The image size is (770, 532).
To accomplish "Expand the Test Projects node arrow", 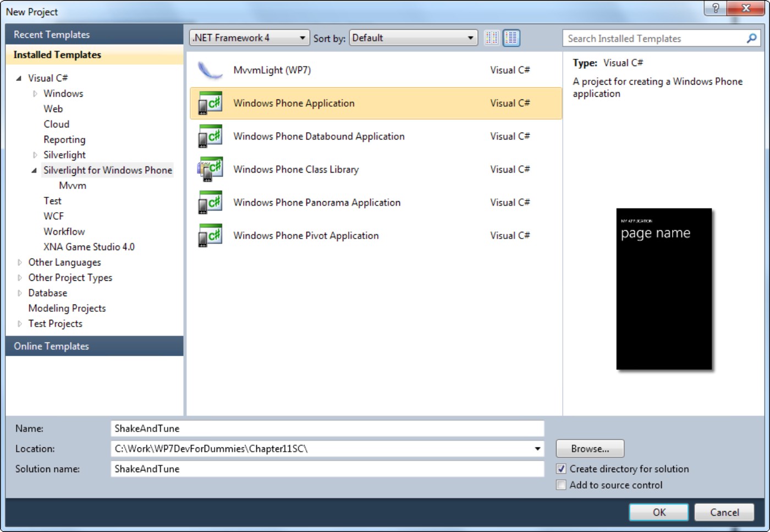I will (19, 324).
